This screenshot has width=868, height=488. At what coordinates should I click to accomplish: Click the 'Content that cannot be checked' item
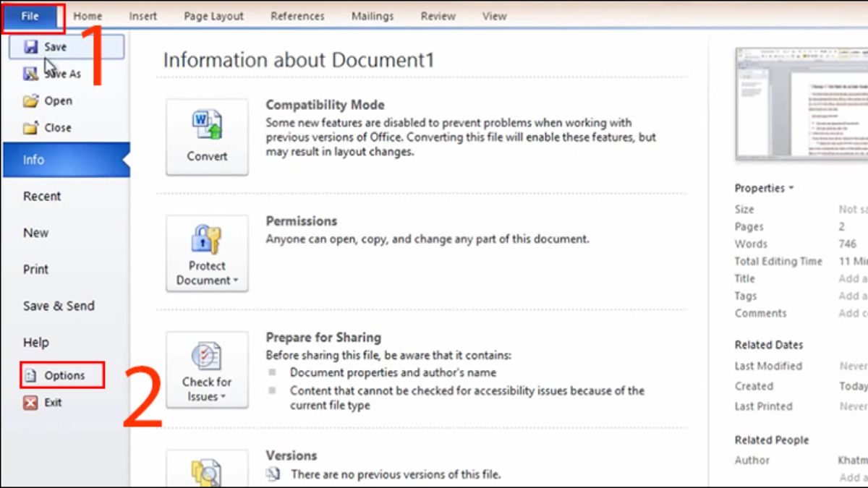467,398
